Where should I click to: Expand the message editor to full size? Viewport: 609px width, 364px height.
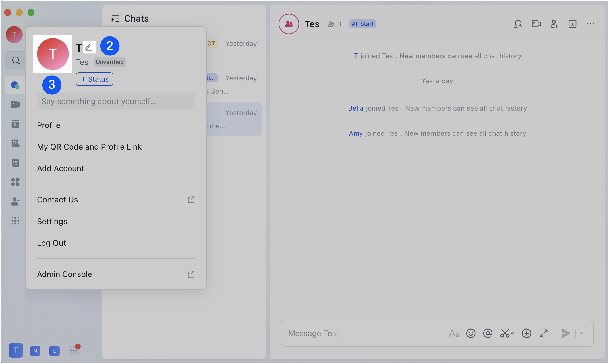click(543, 333)
